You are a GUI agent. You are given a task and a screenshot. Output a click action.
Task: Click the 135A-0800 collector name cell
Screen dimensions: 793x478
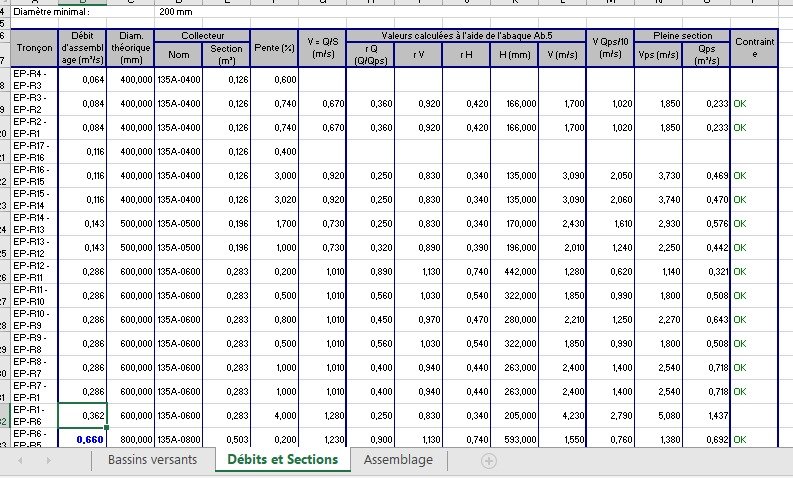click(x=179, y=439)
